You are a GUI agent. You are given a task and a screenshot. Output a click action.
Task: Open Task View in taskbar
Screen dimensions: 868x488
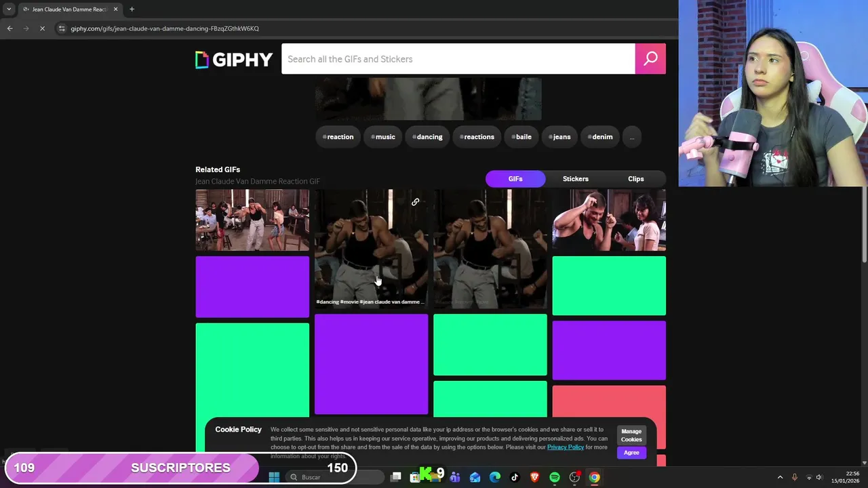pos(396,477)
